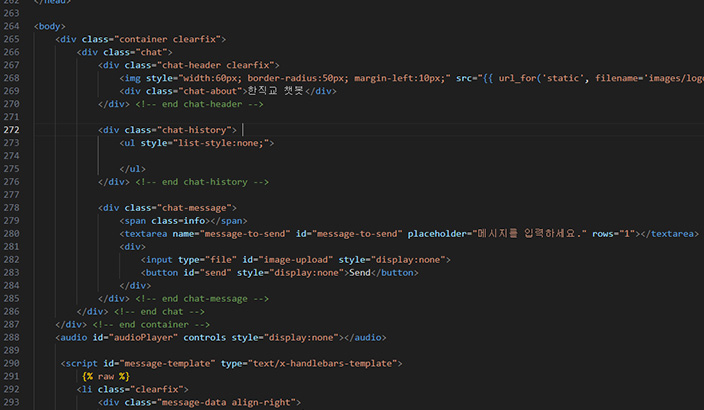Click the opening body tag
Viewport: 704px width, 410px height.
(x=49, y=26)
